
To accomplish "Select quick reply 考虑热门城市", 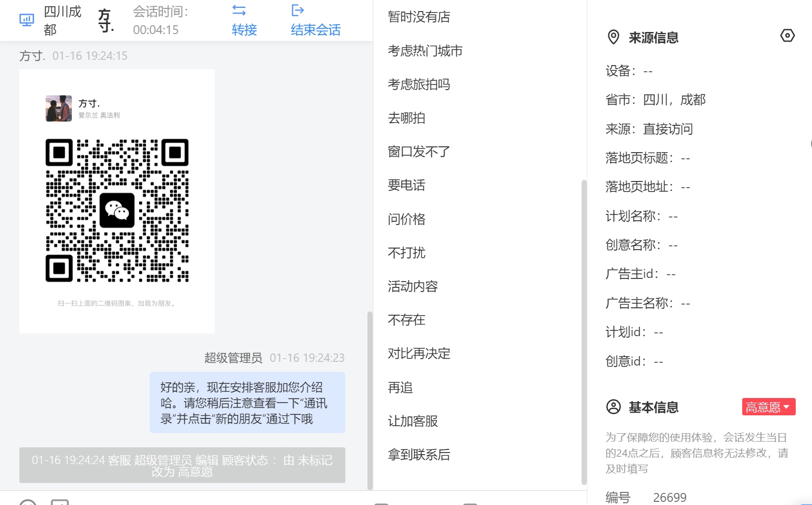I will click(425, 51).
